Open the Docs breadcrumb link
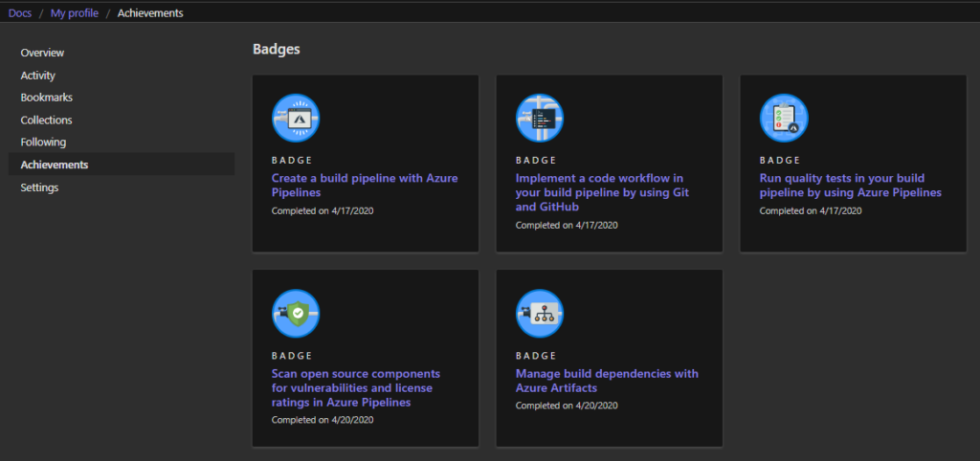 tap(20, 13)
